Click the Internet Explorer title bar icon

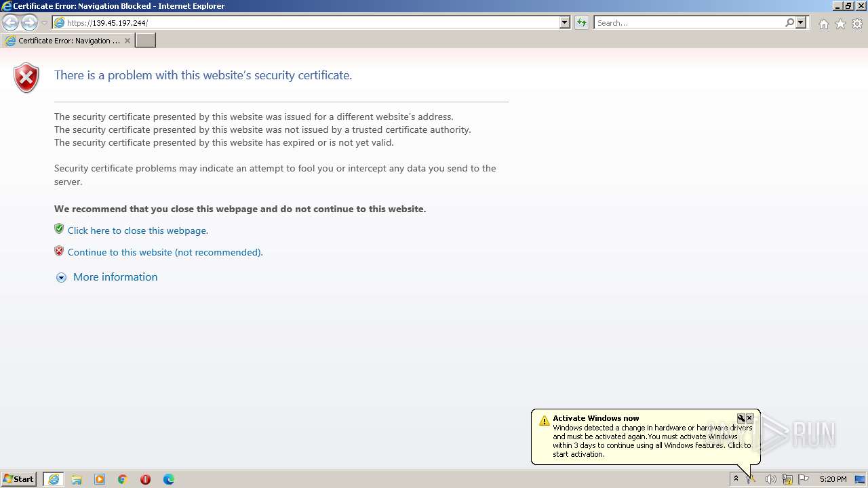[x=6, y=6]
